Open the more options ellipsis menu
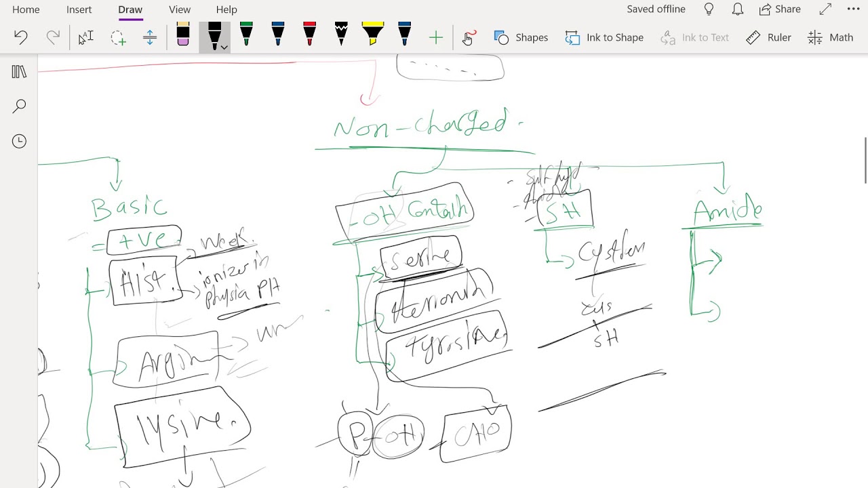 pyautogui.click(x=853, y=9)
